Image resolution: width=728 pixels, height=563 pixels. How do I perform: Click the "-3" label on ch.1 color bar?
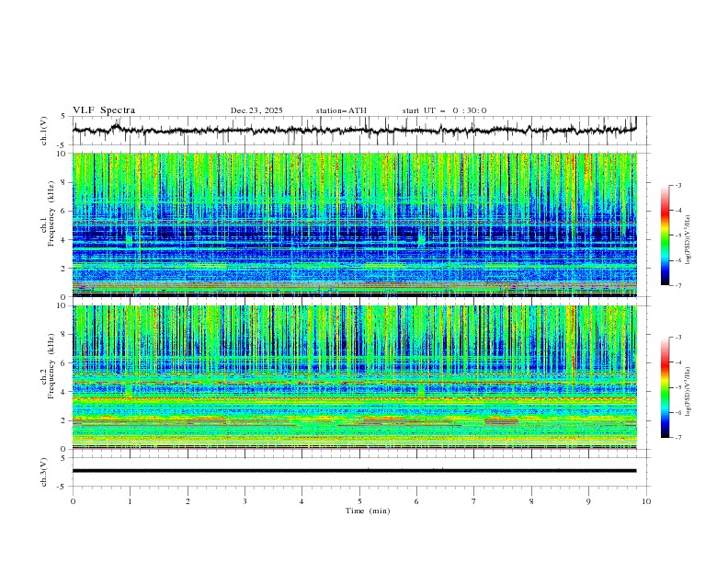[x=678, y=185]
